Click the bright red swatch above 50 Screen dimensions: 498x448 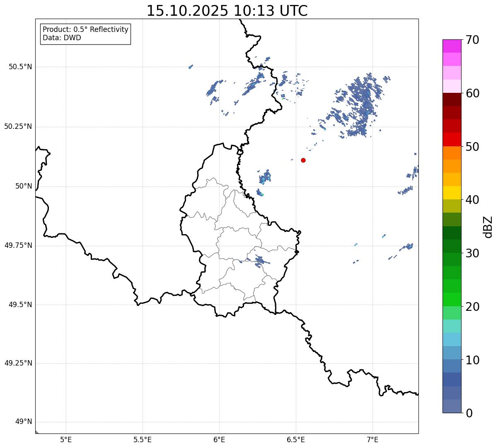[x=452, y=139]
